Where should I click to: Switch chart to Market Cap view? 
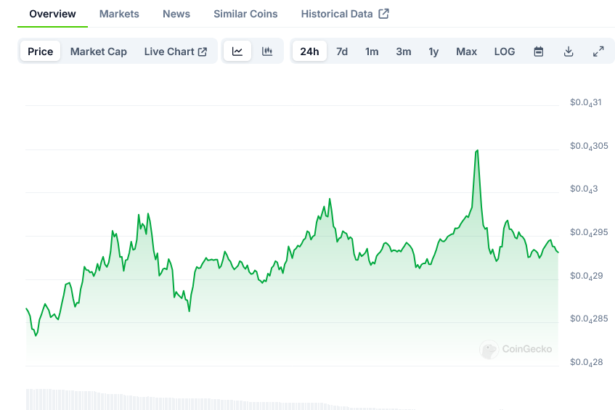[98, 52]
